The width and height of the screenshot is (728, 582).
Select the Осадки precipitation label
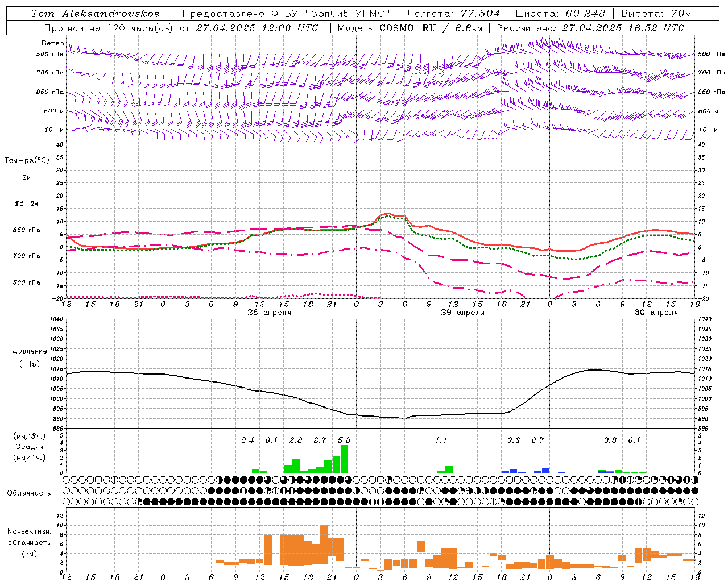pyautogui.click(x=30, y=447)
